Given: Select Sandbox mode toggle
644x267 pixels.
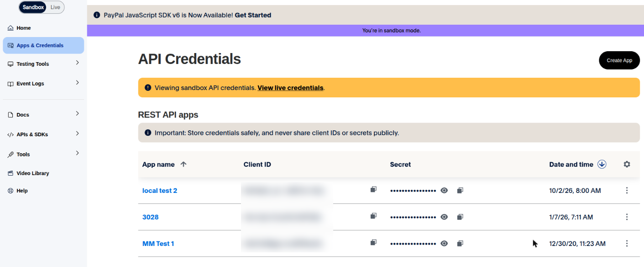Looking at the screenshot, I should pos(33,7).
